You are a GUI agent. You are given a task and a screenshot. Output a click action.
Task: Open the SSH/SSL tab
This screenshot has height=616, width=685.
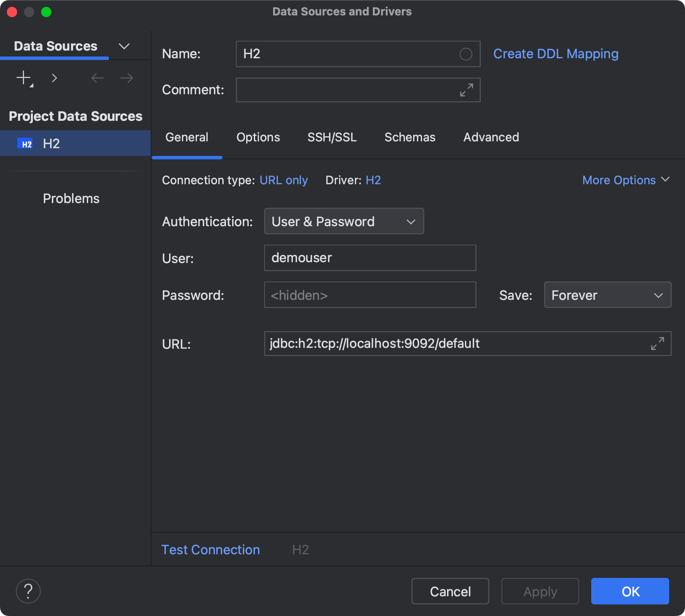coord(332,137)
